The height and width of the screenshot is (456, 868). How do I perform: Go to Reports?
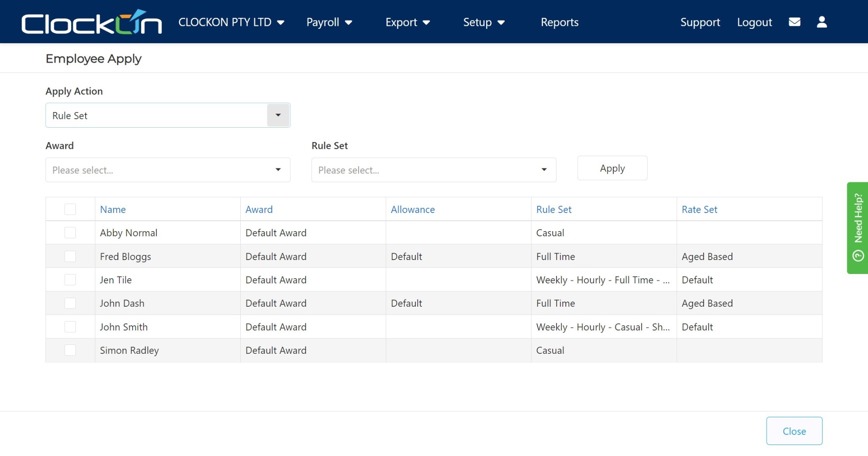coord(559,22)
